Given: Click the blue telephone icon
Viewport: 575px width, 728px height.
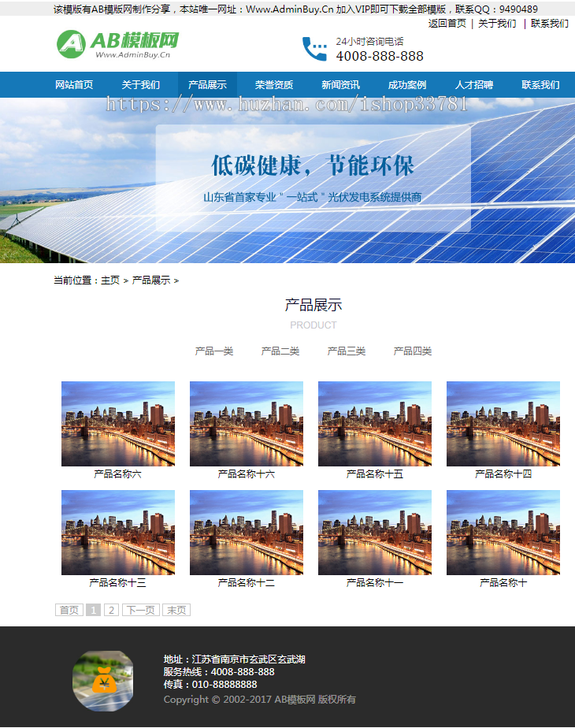Looking at the screenshot, I should 314,49.
